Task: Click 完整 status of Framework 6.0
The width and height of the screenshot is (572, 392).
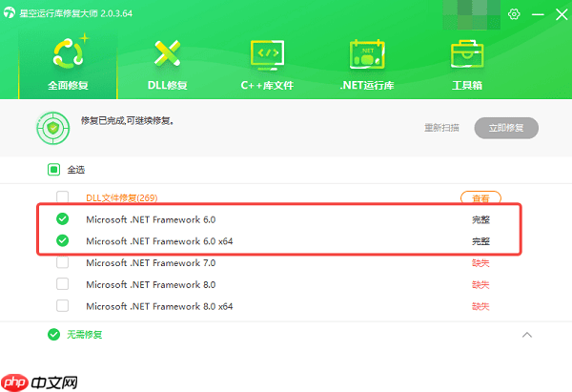Action: pyautogui.click(x=480, y=219)
